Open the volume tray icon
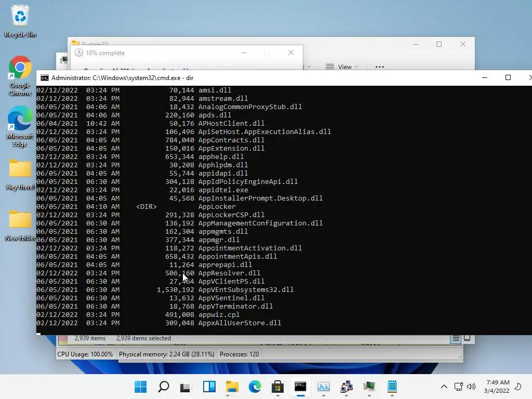The width and height of the screenshot is (532, 399). coord(471,387)
